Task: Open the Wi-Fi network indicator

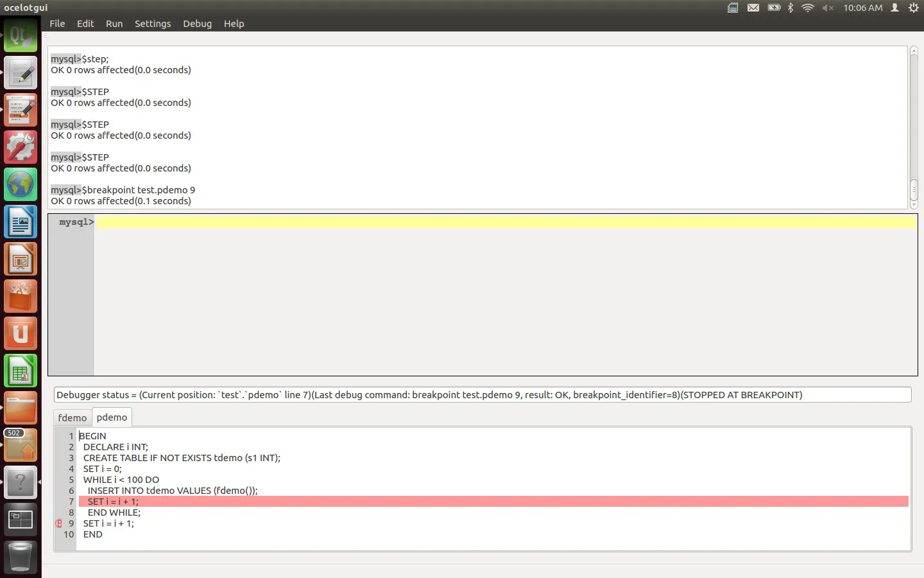Action: click(x=808, y=8)
